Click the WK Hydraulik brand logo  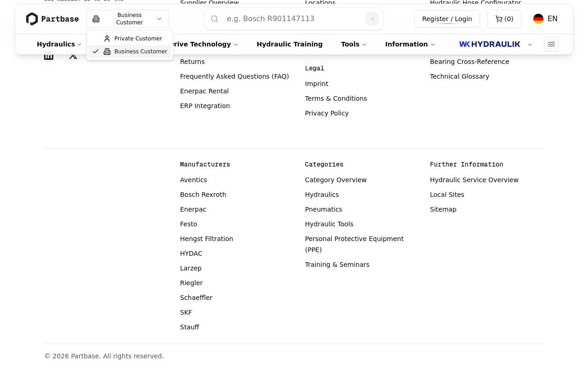pyautogui.click(x=490, y=44)
